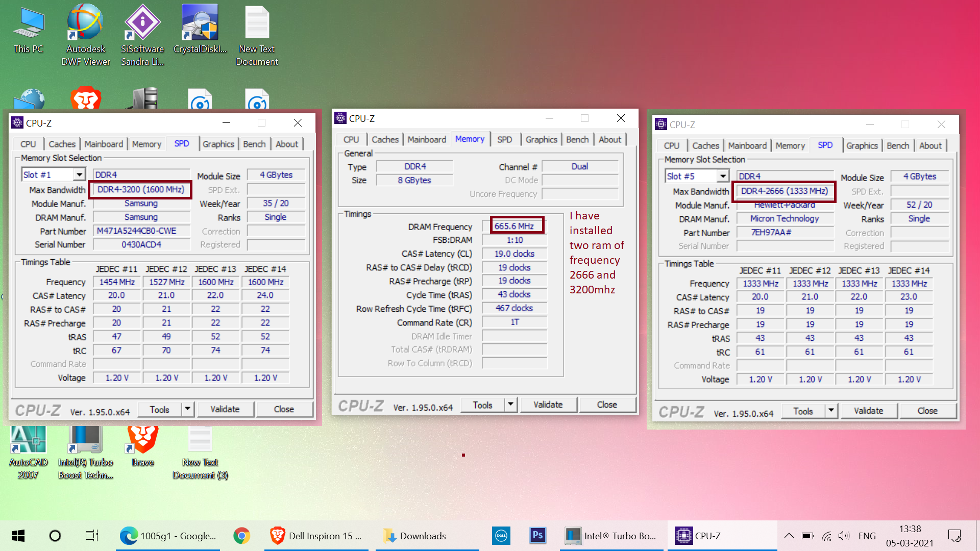Open This PC
980x551 pixels.
click(28, 23)
